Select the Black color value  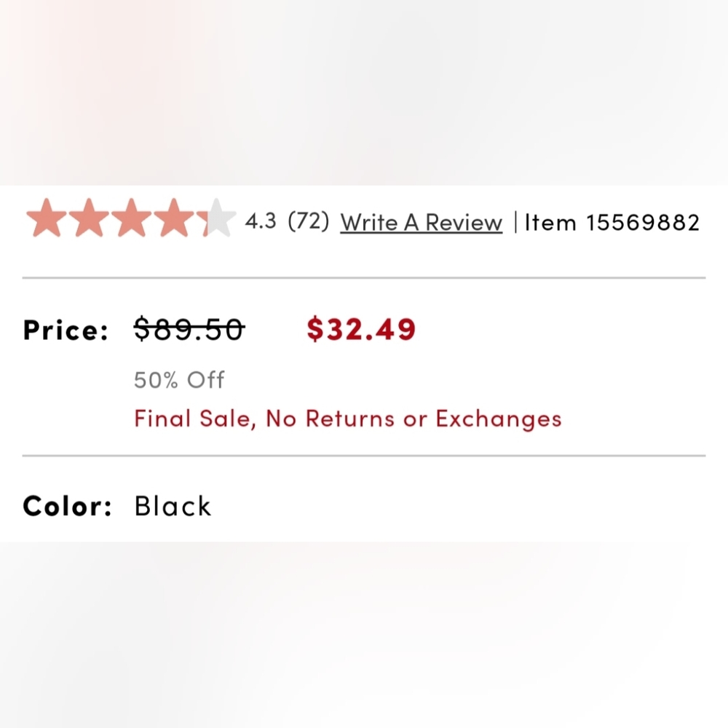coord(173,506)
